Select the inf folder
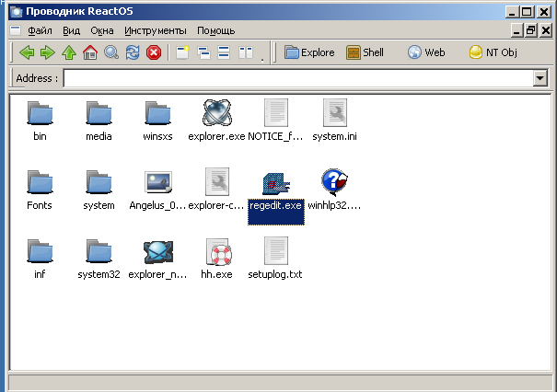557x392 pixels. click(x=40, y=259)
